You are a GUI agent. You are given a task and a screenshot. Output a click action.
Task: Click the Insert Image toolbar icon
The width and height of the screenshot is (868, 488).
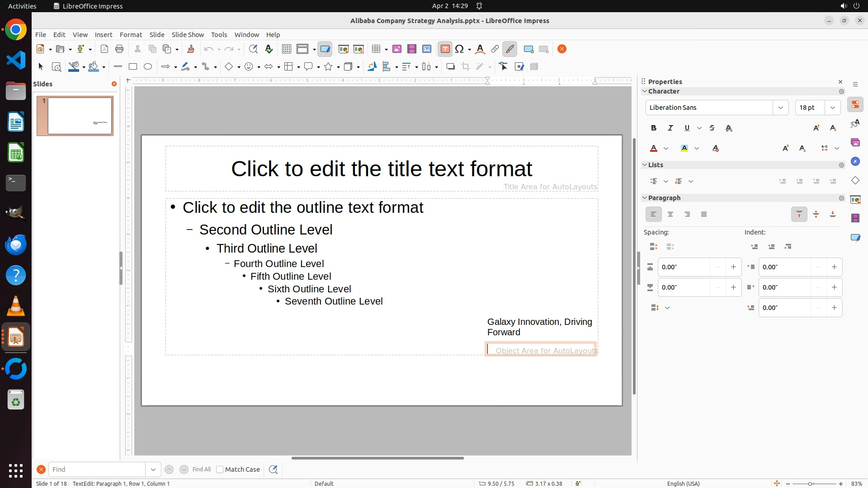pos(397,49)
